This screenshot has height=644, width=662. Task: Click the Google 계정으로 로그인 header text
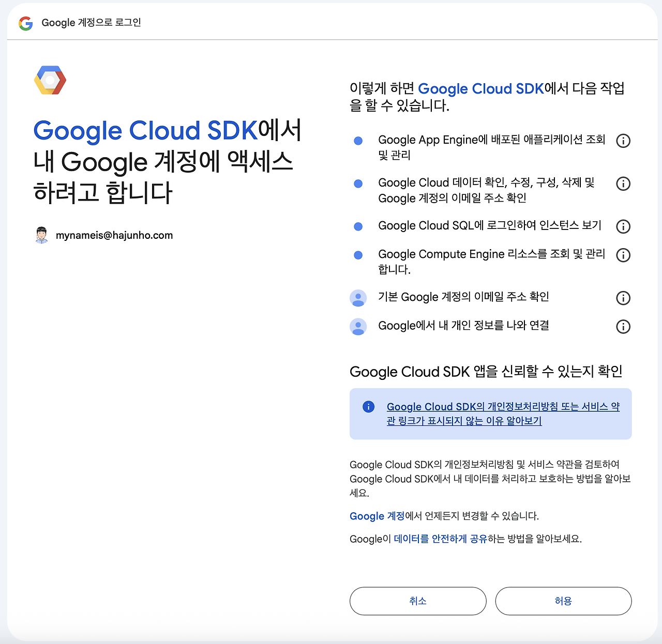point(91,23)
